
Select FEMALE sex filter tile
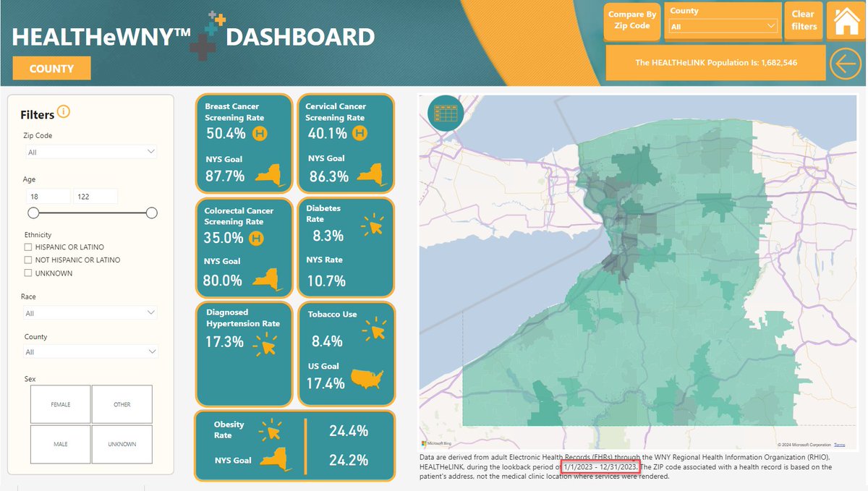coord(61,404)
